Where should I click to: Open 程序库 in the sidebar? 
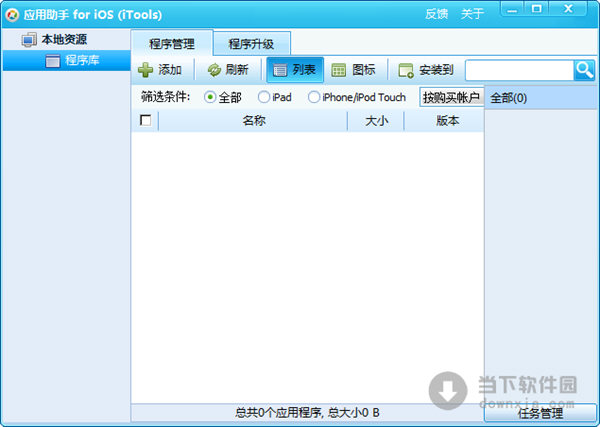coord(67,60)
